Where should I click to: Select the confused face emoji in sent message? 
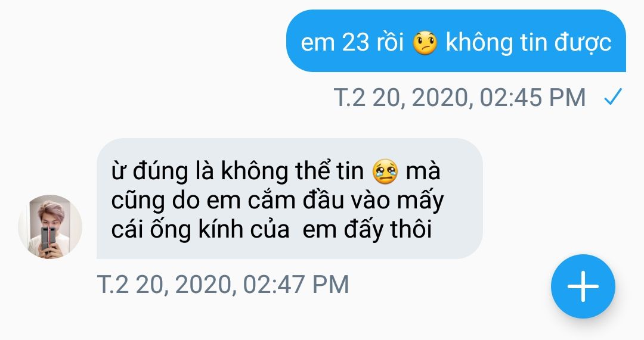425,43
